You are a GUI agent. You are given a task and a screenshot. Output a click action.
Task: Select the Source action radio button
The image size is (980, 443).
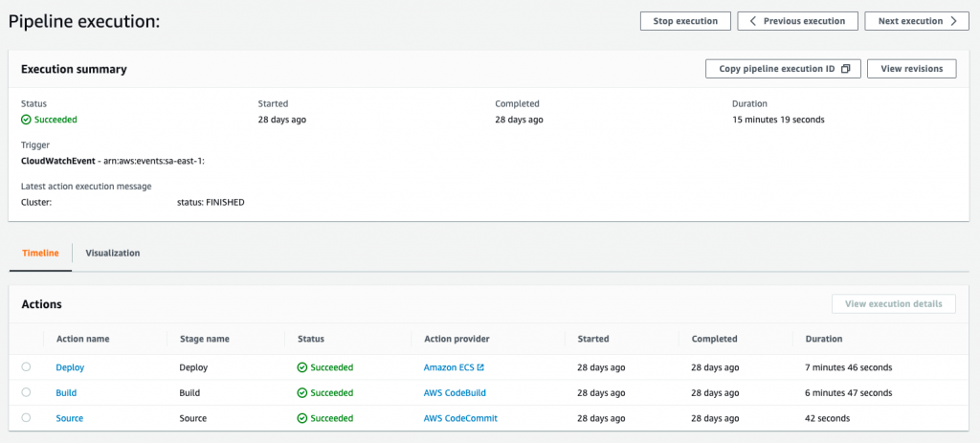[26, 417]
